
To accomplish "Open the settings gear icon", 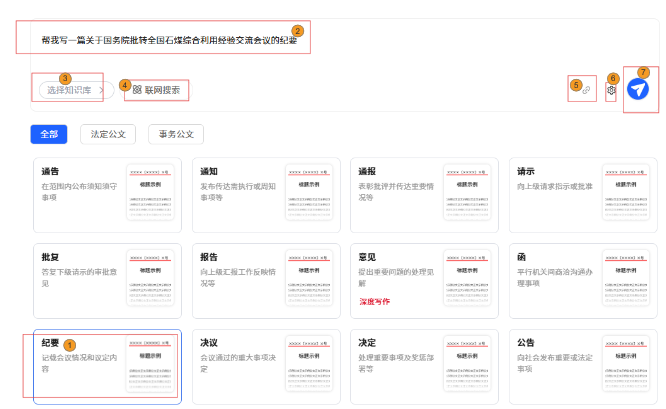I will [x=613, y=90].
